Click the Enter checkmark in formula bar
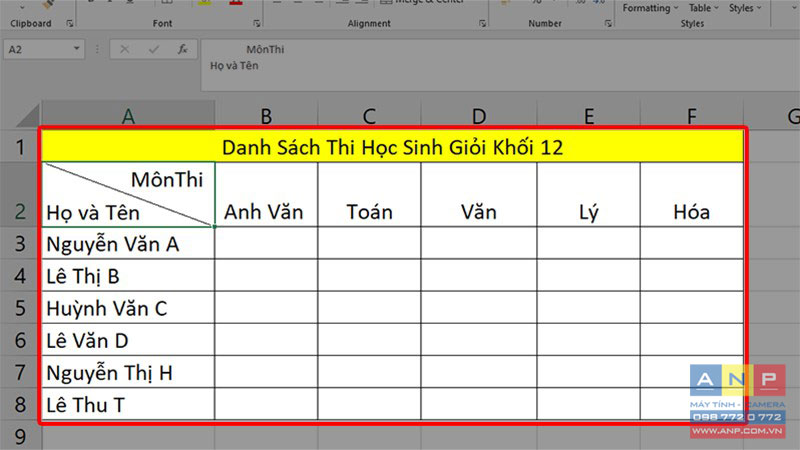The image size is (800, 450). 154,49
